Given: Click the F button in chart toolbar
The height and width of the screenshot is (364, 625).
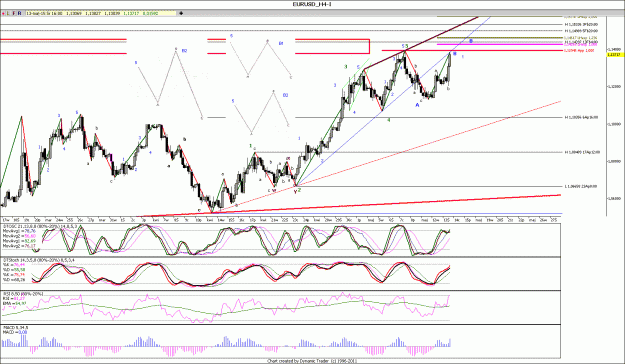Looking at the screenshot, I should [14, 13].
